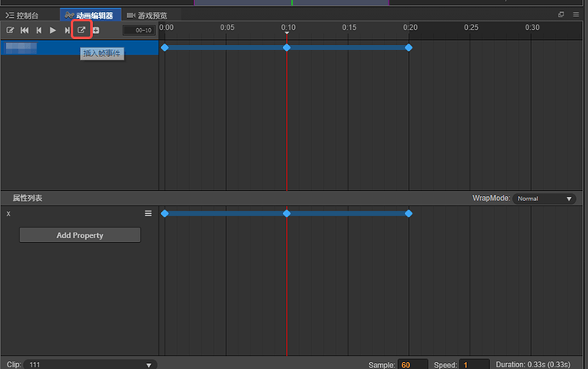Click timeline ruler at 0:15

(x=349, y=27)
